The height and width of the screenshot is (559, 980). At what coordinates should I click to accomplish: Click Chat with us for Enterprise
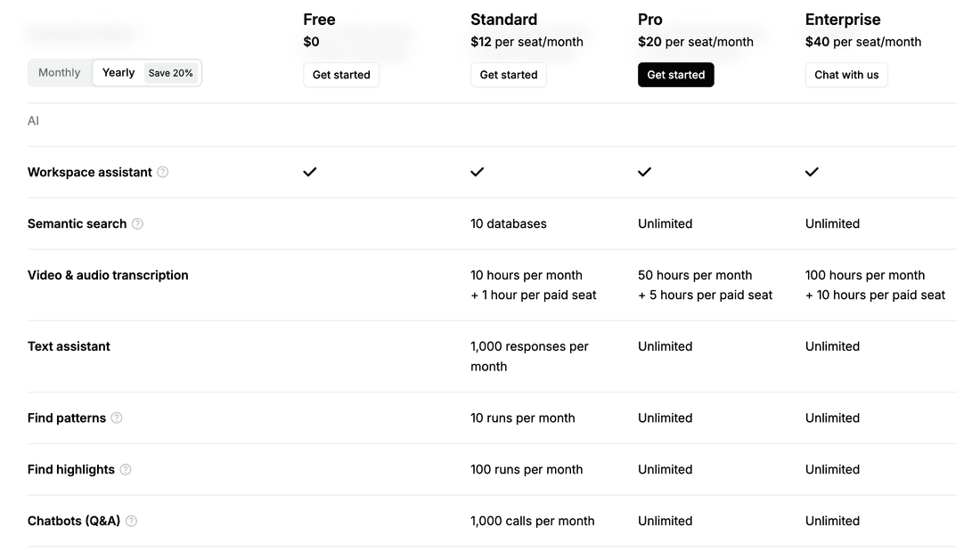click(846, 75)
